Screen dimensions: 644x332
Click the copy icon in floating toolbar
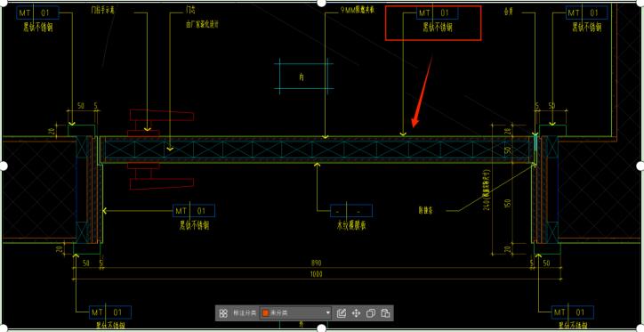[370, 313]
